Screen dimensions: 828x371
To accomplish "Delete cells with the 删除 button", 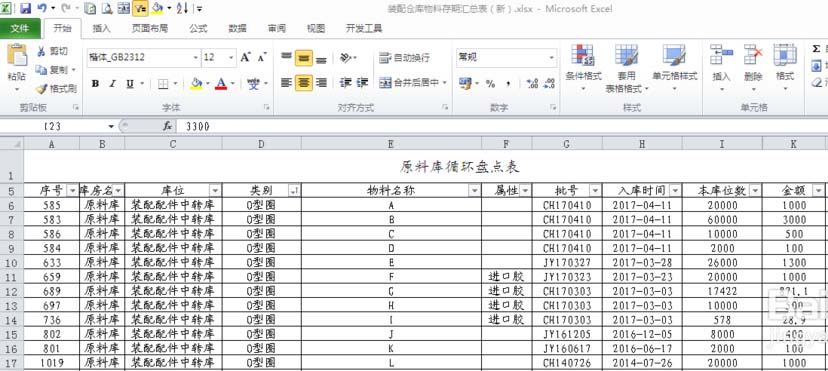I will click(x=753, y=69).
